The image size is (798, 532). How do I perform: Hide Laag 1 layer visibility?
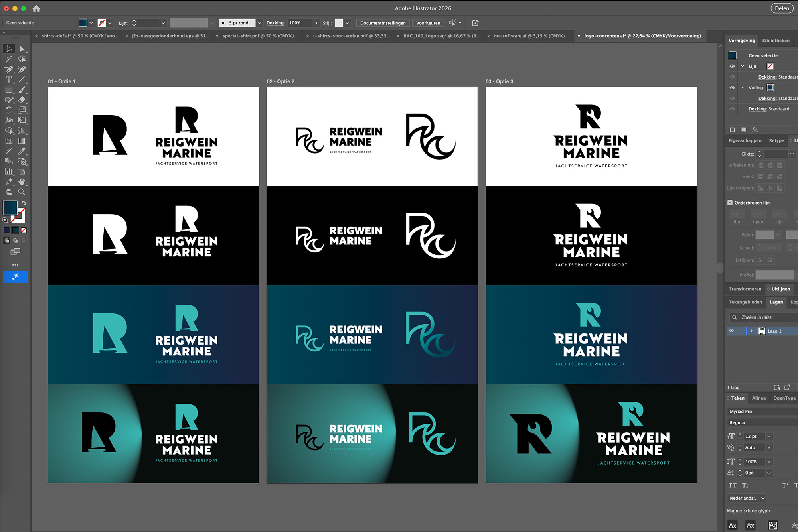(731, 331)
